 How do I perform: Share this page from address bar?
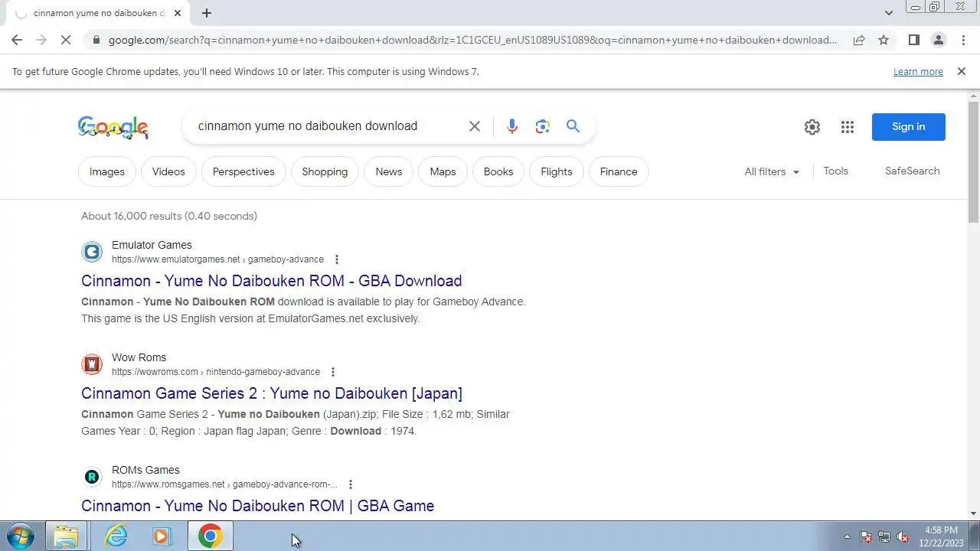(859, 40)
